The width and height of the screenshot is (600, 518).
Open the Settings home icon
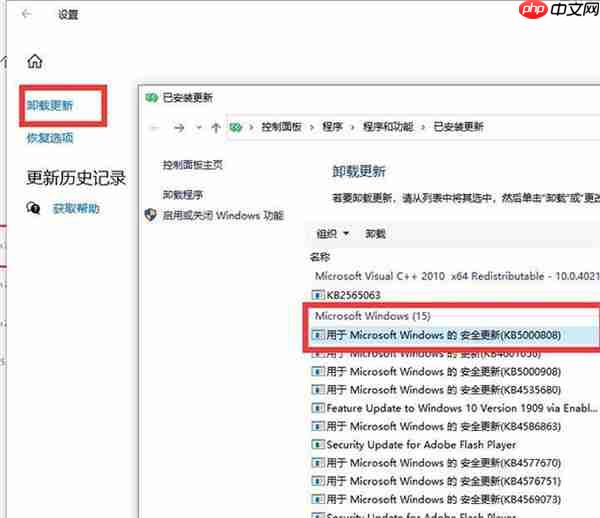pyautogui.click(x=34, y=61)
